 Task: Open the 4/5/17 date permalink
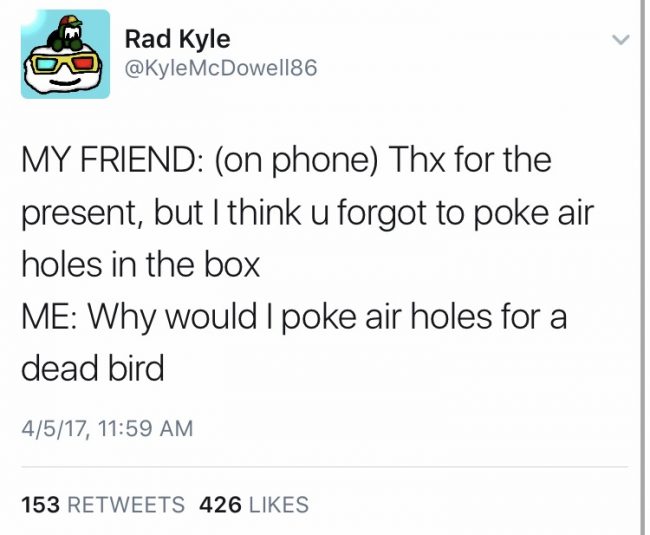click(x=54, y=429)
